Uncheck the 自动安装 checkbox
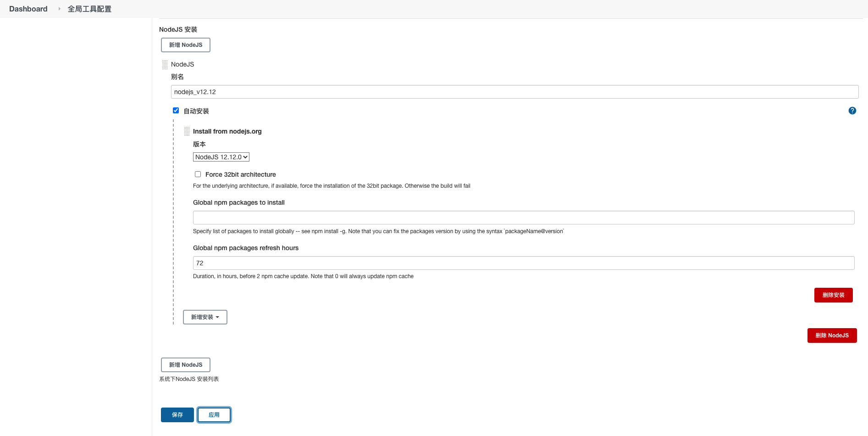 176,111
